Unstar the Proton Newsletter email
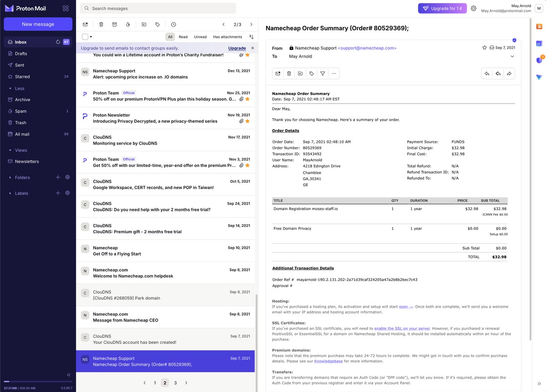546x392 pixels. (x=248, y=121)
